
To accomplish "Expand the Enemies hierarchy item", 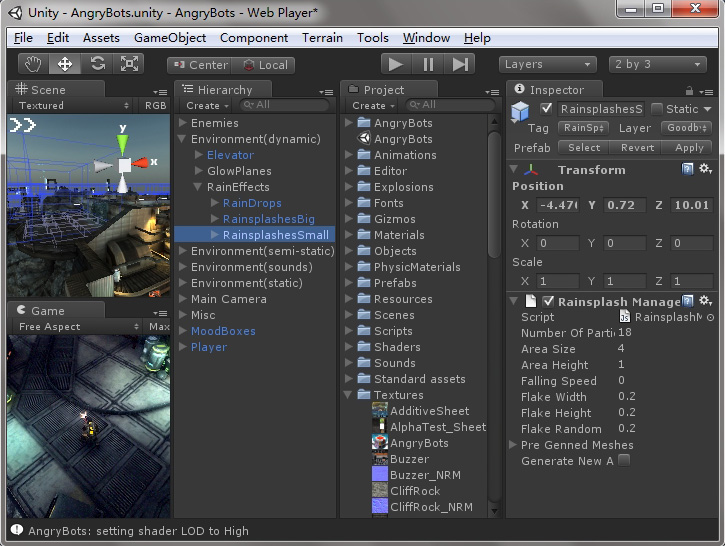I will click(x=183, y=123).
